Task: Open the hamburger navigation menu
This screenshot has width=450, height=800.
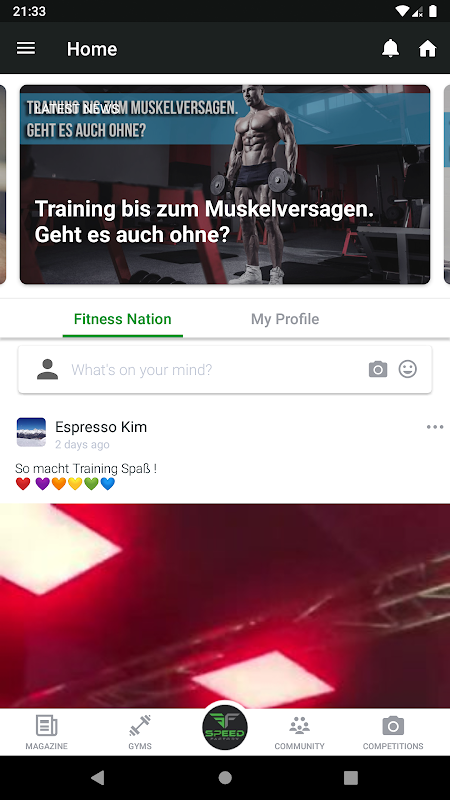Action: 26,48
